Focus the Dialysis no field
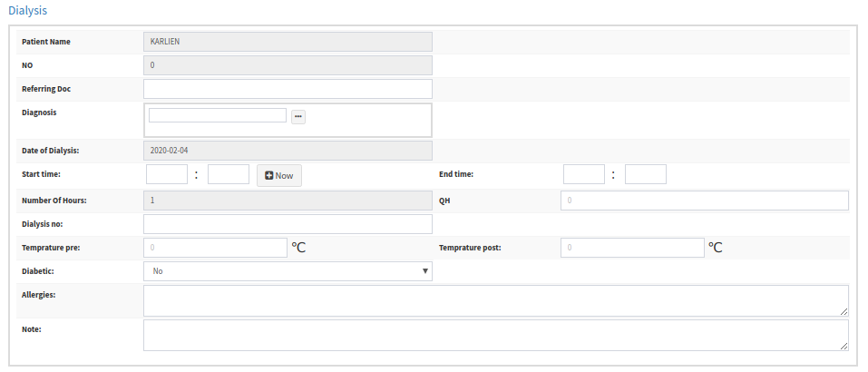 point(288,224)
